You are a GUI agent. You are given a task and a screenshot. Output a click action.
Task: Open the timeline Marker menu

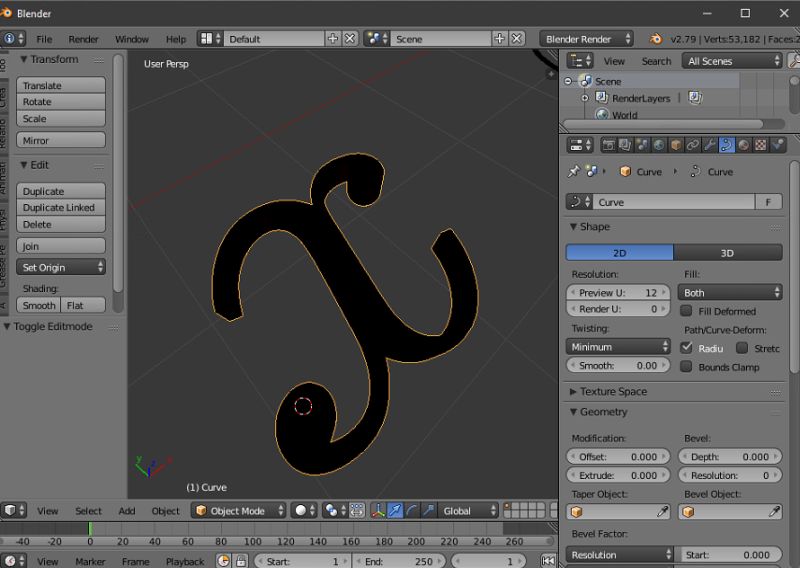click(90, 561)
